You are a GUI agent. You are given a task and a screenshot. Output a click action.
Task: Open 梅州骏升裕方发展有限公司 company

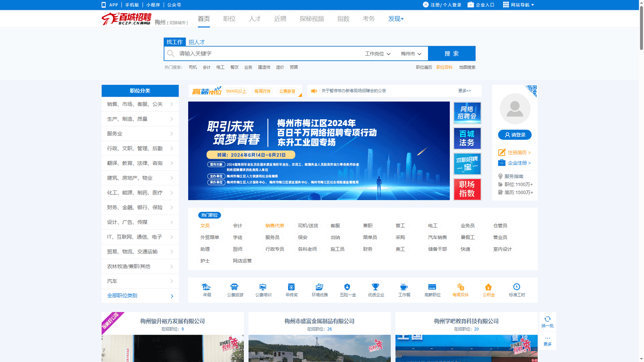[x=173, y=321]
